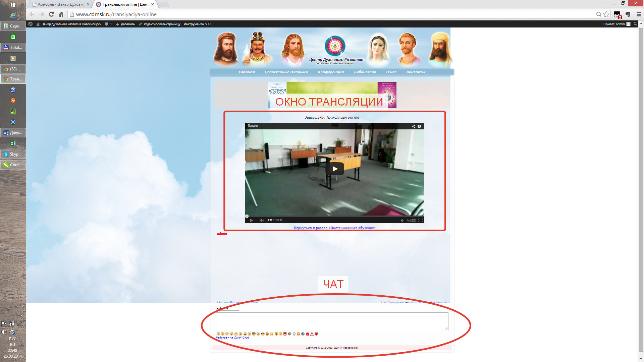
Task: Click the zoom magnifier icon in address bar
Action: coord(599,14)
